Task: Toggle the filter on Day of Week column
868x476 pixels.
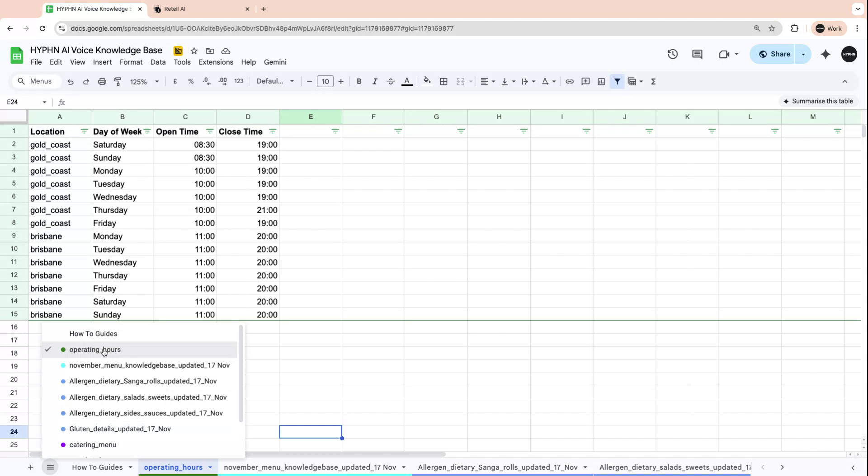Action: 147,131
